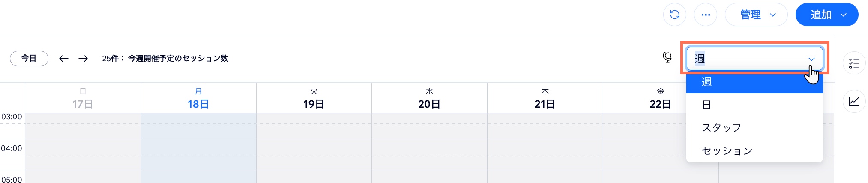
Task: Go to the next week arrow
Action: 83,59
